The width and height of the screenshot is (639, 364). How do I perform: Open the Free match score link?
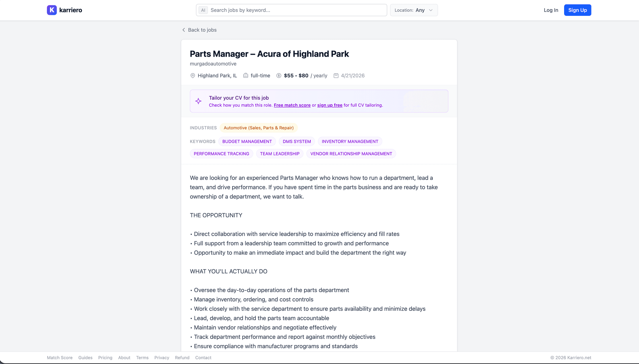[x=292, y=105]
